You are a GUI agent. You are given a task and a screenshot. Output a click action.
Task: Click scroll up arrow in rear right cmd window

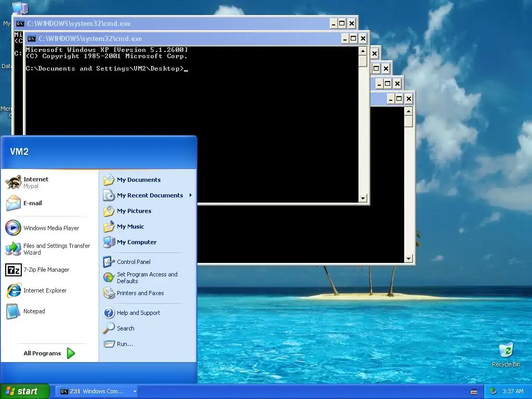point(408,111)
